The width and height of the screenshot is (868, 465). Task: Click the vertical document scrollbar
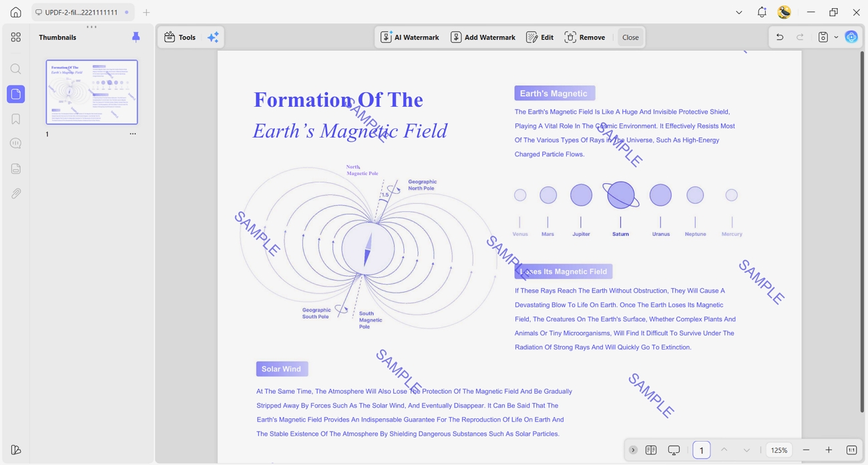coord(862,232)
